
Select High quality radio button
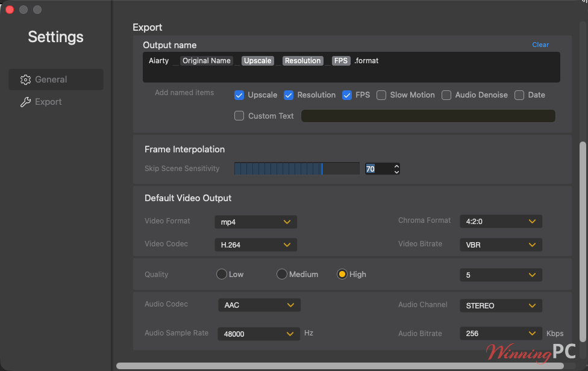coord(342,274)
